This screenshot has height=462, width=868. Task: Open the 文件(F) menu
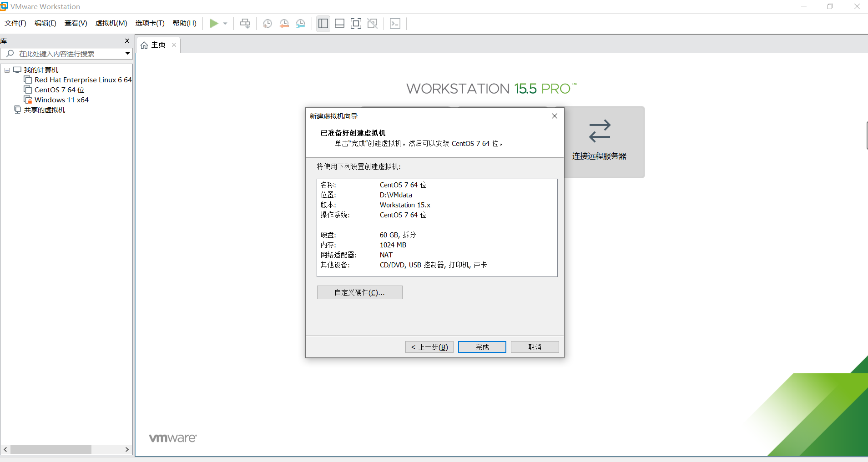click(x=15, y=23)
